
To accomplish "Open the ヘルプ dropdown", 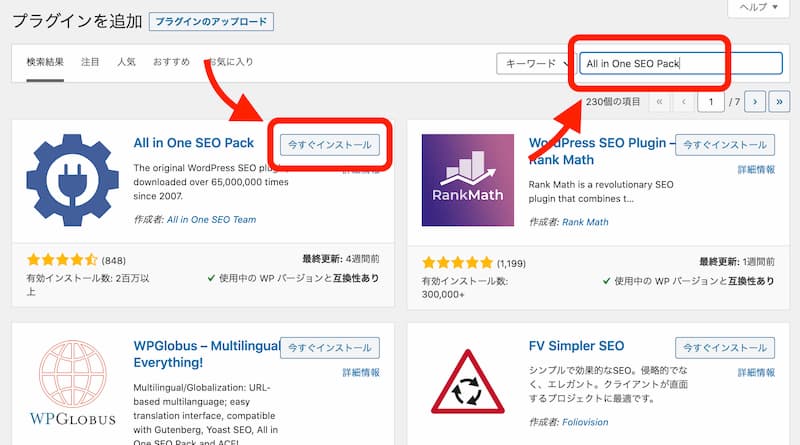I will pos(759,7).
